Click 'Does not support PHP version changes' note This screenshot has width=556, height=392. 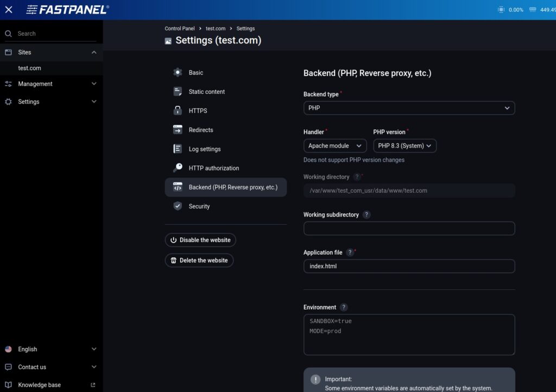(x=354, y=160)
